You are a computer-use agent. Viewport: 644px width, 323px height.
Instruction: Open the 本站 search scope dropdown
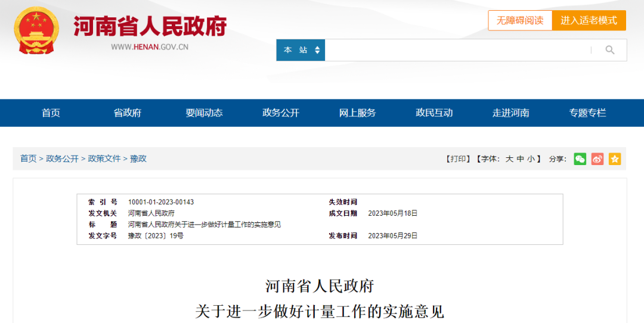(x=301, y=50)
